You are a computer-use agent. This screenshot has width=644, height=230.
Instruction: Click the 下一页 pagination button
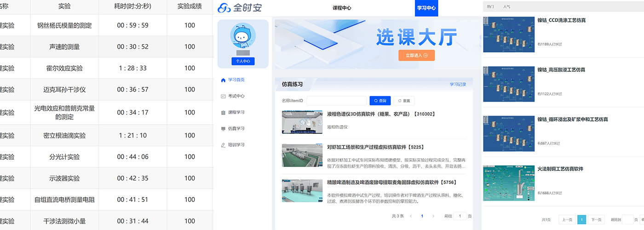tap(596, 220)
